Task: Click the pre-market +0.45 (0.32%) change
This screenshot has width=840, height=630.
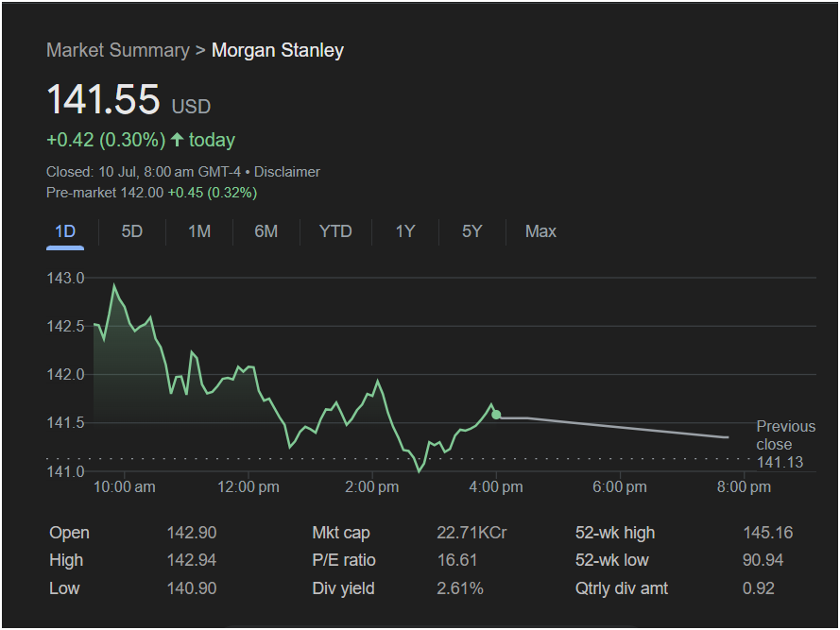Action: click(x=213, y=193)
